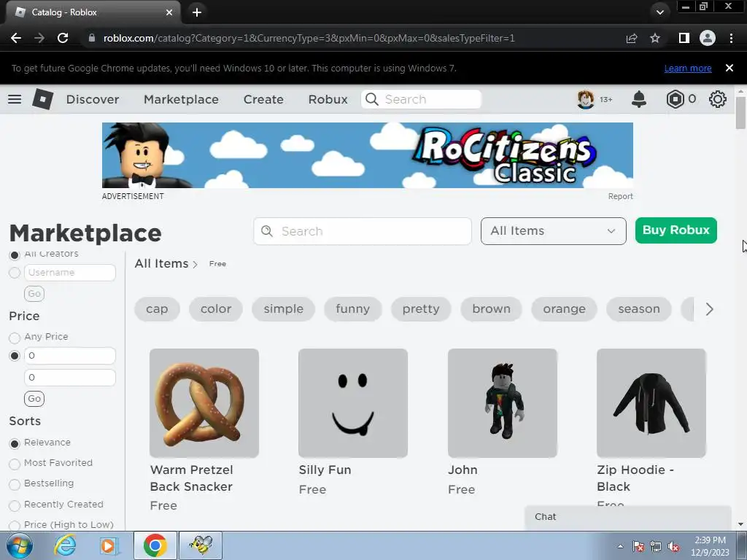The image size is (747, 560).
Task: Filter by the cap tag
Action: tap(157, 309)
